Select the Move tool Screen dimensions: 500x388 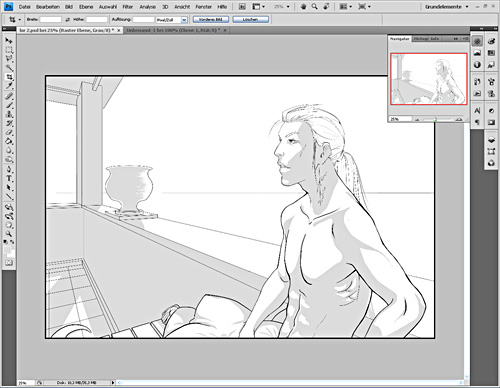(9, 41)
